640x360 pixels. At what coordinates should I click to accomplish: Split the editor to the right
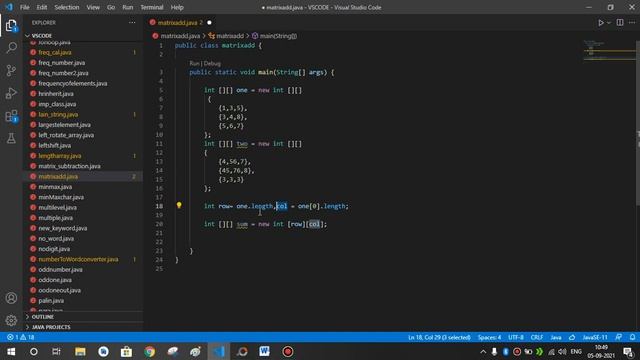tap(620, 23)
